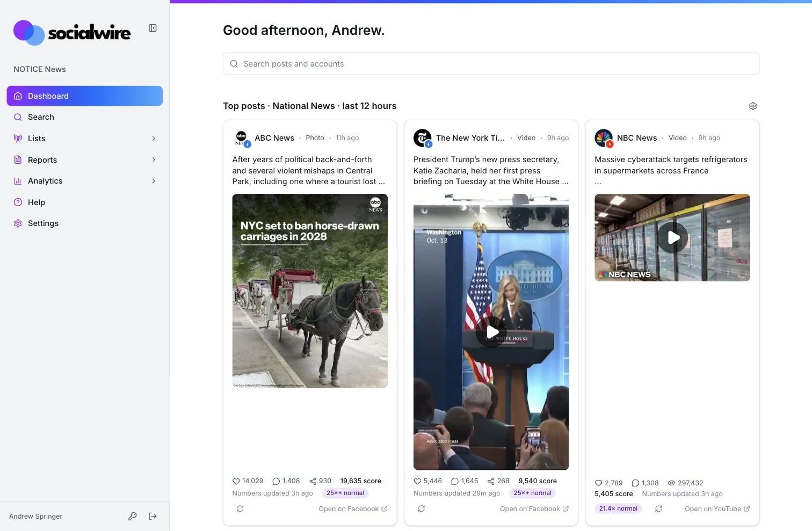Click NBC News account avatar
The width and height of the screenshot is (812, 531).
point(604,138)
